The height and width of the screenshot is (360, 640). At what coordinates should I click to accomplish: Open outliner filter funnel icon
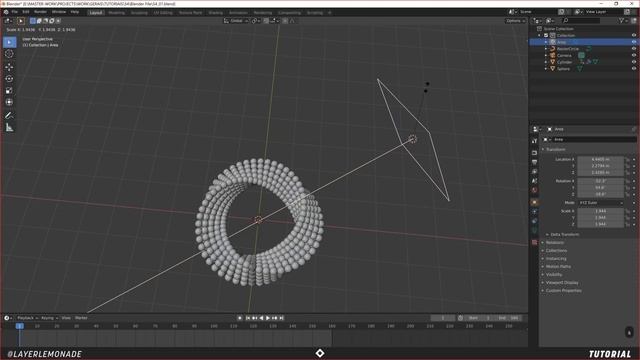click(622, 20)
